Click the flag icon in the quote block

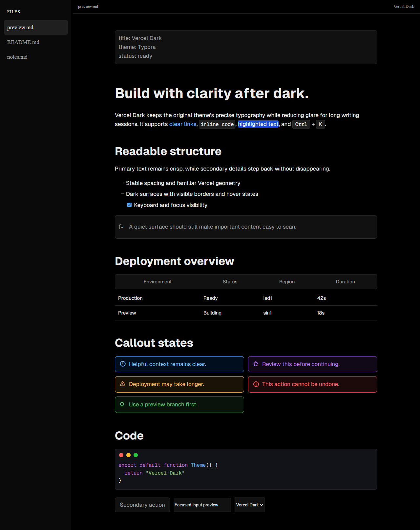tap(121, 227)
